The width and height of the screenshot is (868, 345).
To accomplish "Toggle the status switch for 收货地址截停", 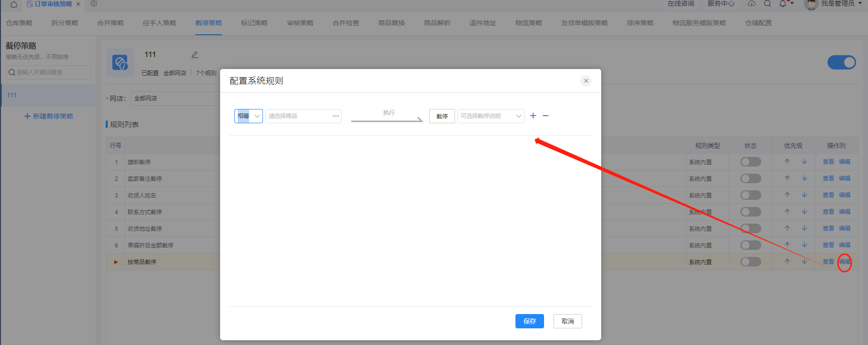I will coord(751,228).
